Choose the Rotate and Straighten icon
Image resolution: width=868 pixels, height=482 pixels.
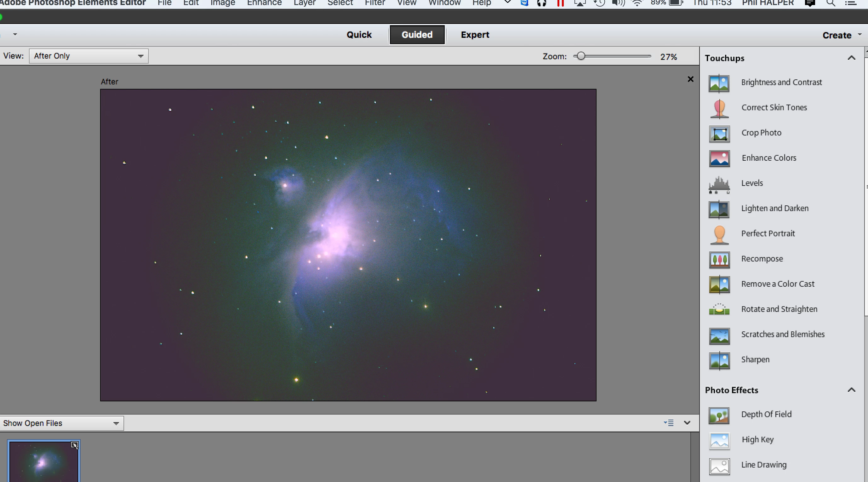click(719, 309)
